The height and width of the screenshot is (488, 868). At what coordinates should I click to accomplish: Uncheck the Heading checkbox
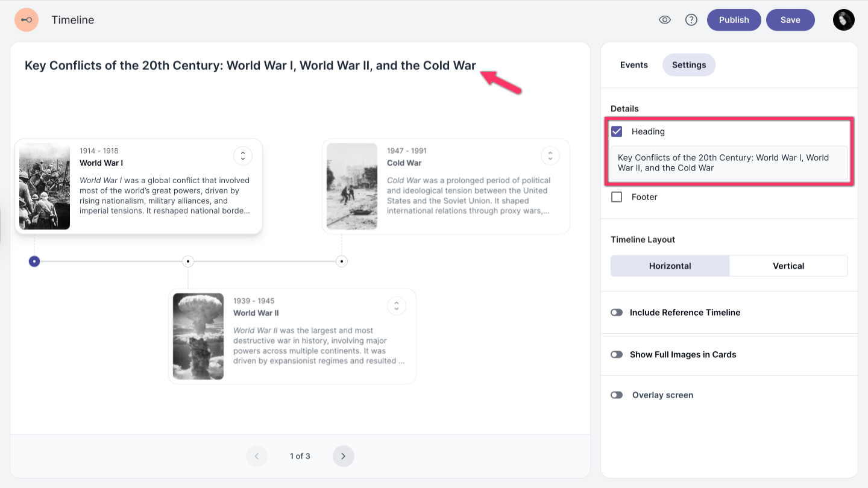pyautogui.click(x=617, y=131)
